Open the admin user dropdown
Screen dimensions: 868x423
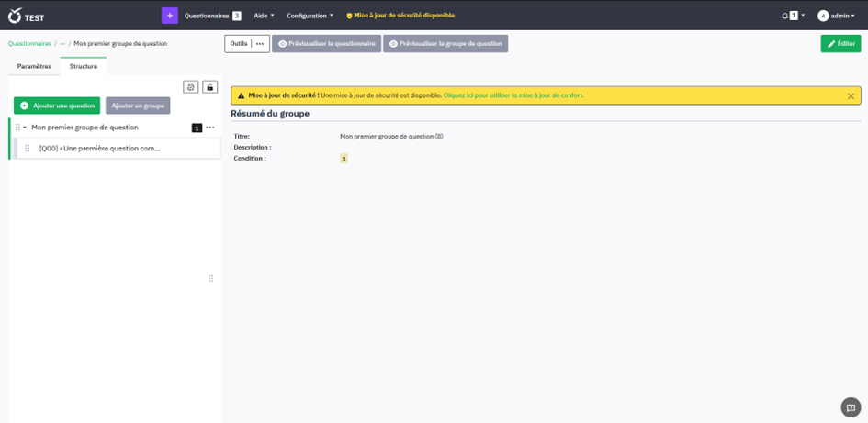[835, 16]
